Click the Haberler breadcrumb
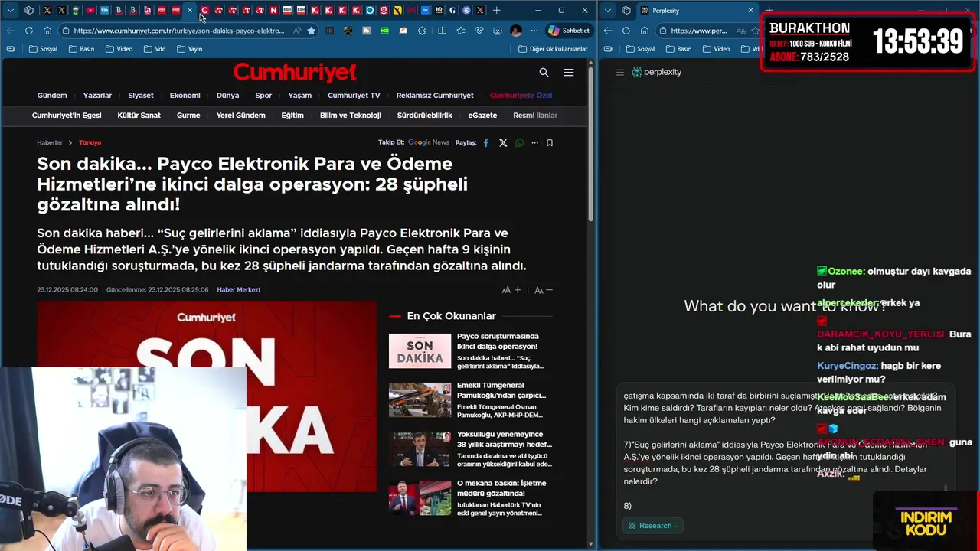980x551 pixels. coord(50,143)
